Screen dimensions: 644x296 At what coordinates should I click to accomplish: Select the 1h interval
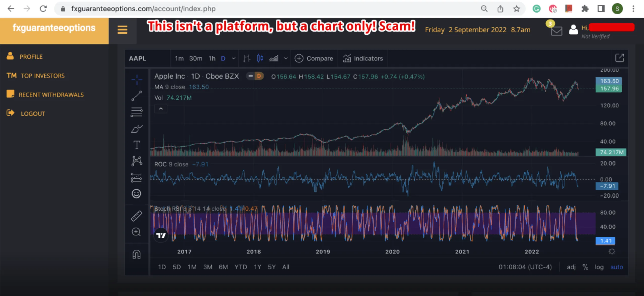point(212,58)
